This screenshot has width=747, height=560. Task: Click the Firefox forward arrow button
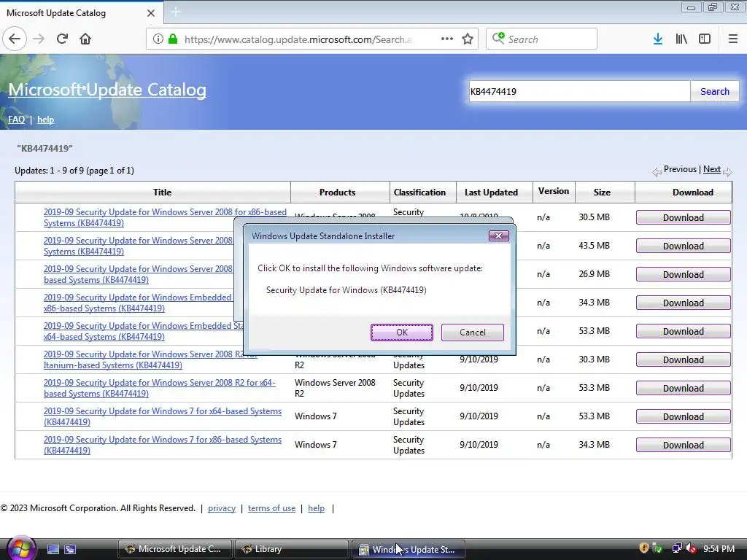tap(39, 39)
